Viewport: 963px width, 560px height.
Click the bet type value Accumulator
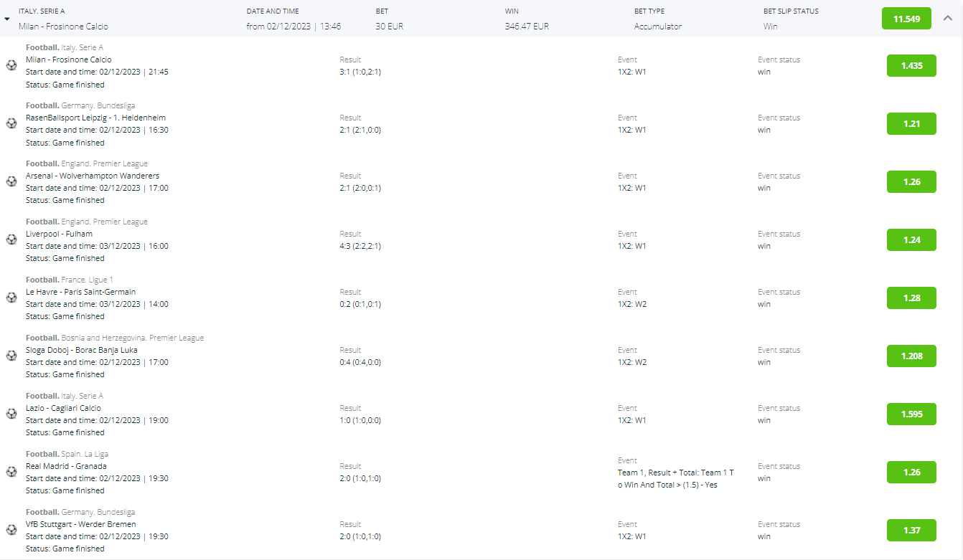click(x=658, y=27)
